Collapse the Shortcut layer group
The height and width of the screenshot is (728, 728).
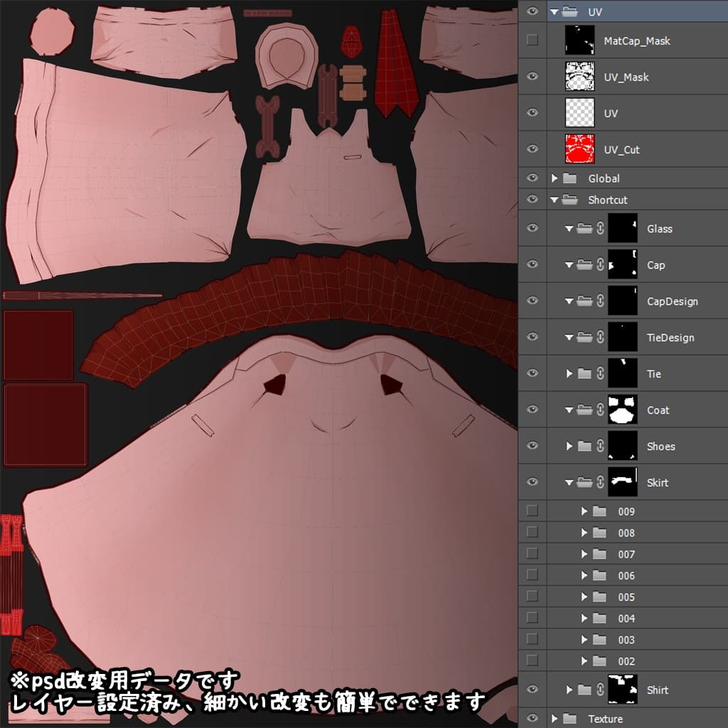(555, 200)
